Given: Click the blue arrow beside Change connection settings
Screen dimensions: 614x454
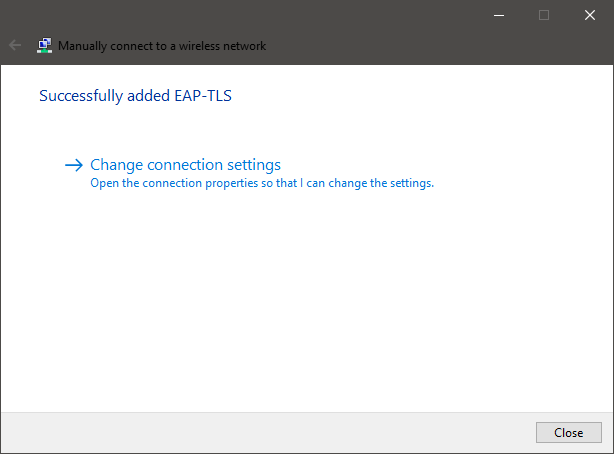Looking at the screenshot, I should [x=73, y=165].
